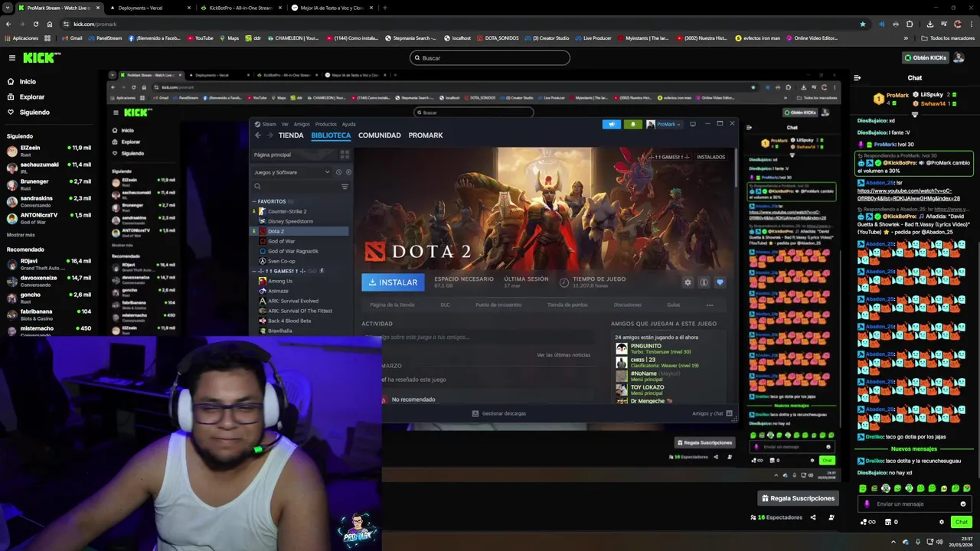Viewport: 980px width, 551px height.
Task: Open ElZeein channel in Siguiendo list
Action: pos(49,151)
